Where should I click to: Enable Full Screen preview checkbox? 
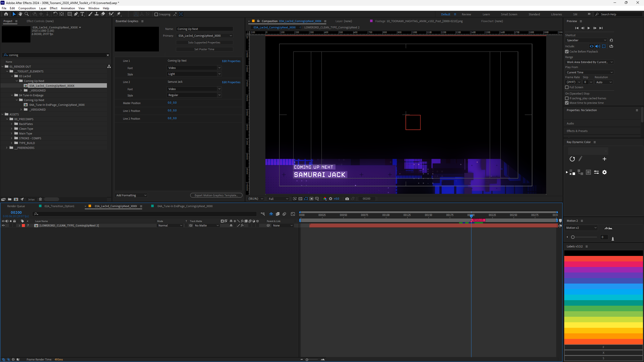click(567, 87)
